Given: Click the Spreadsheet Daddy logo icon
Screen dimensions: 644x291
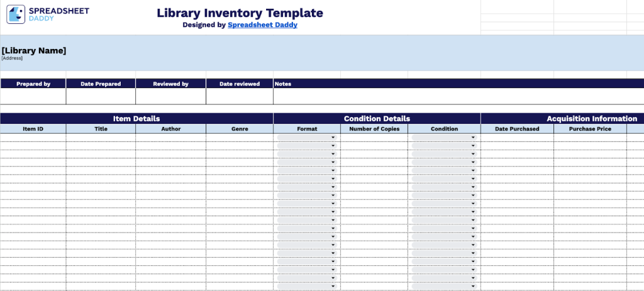Looking at the screenshot, I should 16,14.
